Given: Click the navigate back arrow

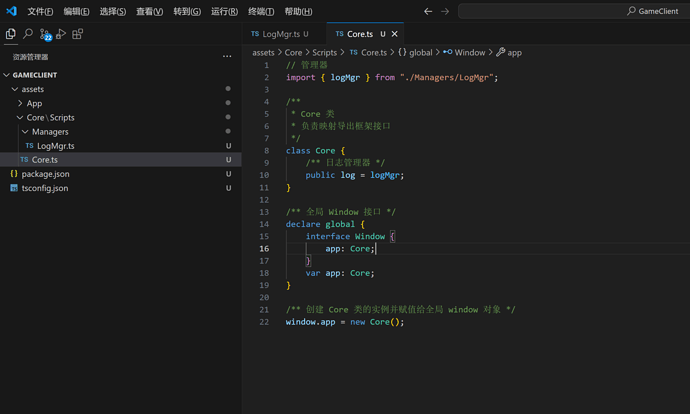Looking at the screenshot, I should pos(428,11).
